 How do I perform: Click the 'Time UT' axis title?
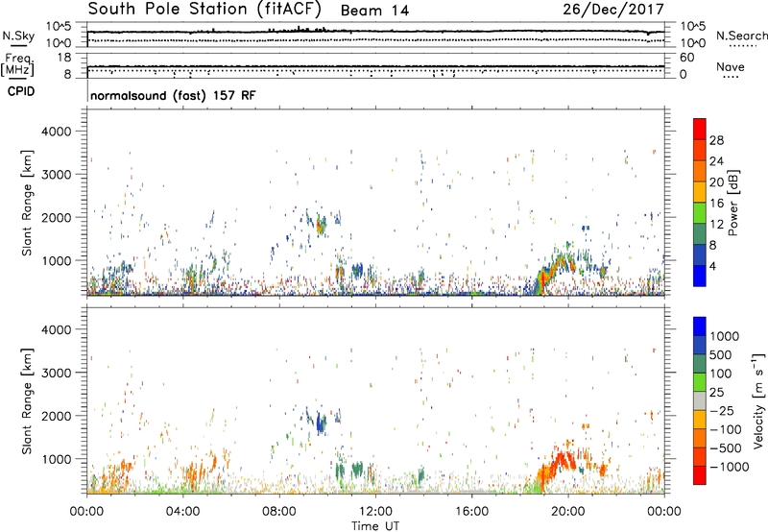(375, 526)
